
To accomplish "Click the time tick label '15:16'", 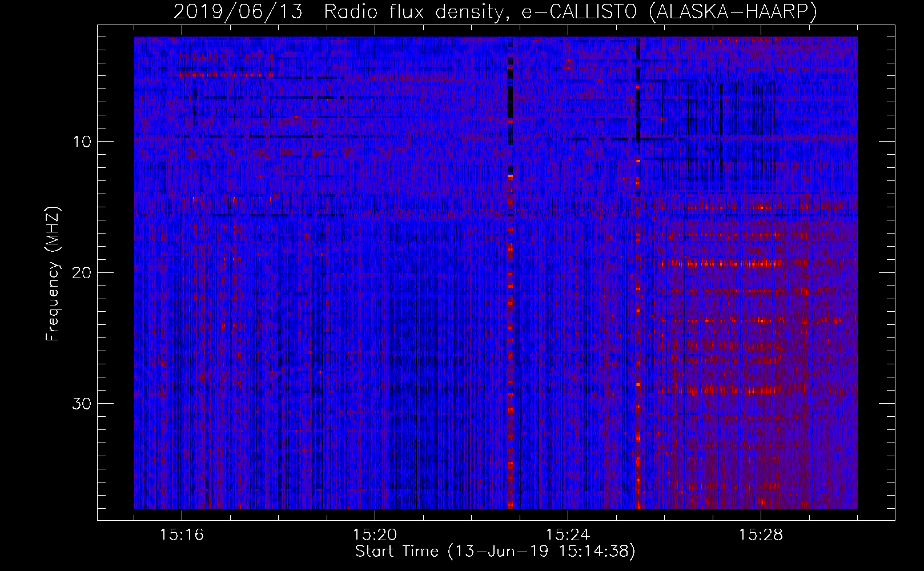I will tap(182, 535).
